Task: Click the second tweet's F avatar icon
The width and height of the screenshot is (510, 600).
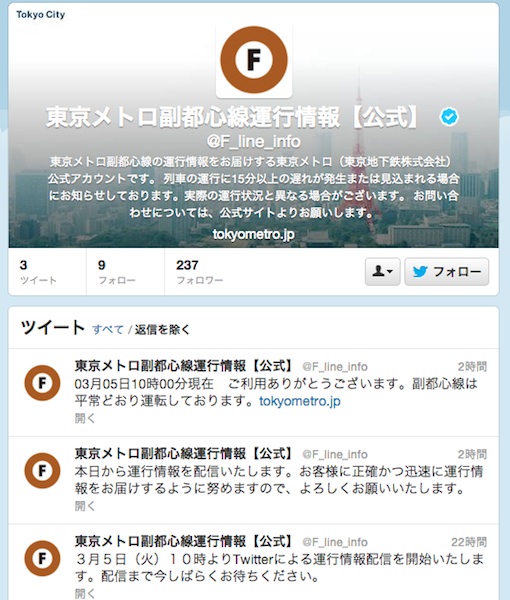Action: click(42, 471)
